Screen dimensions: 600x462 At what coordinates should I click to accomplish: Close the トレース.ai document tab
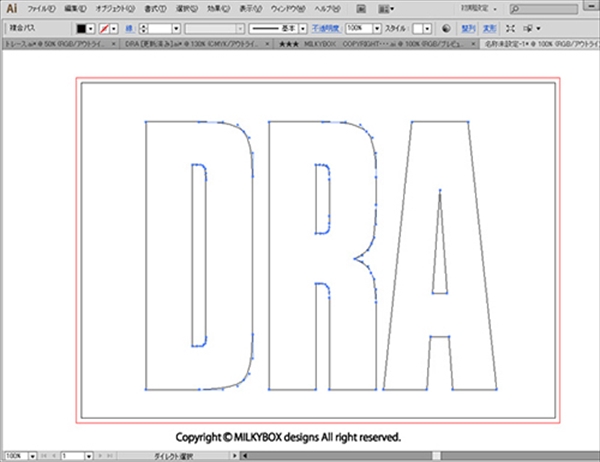(114, 44)
